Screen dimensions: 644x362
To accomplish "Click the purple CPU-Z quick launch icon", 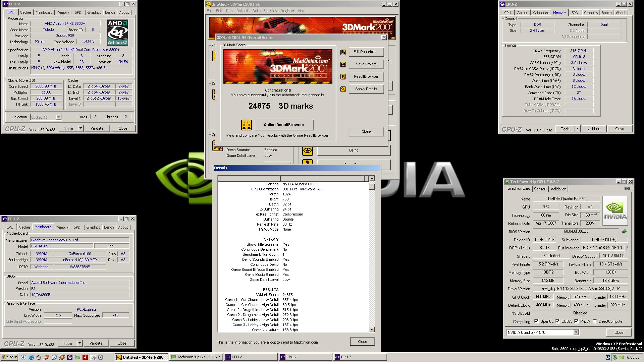I will [x=70, y=357].
